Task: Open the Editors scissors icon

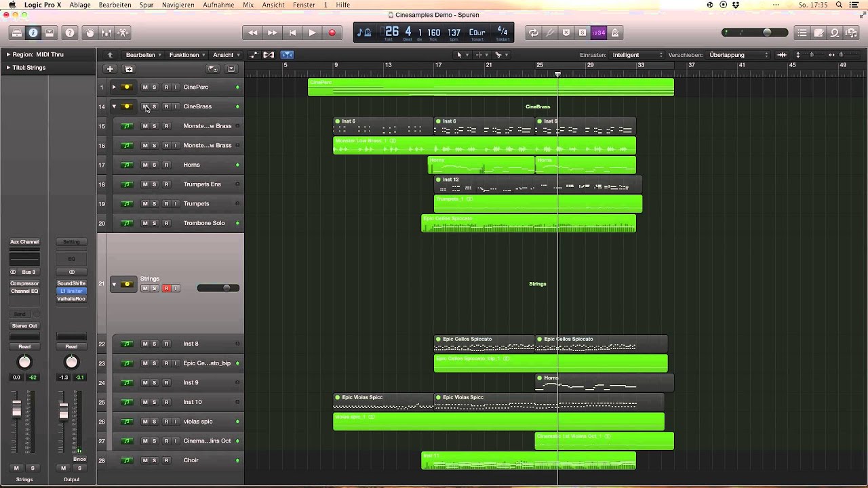Action: 123,33
